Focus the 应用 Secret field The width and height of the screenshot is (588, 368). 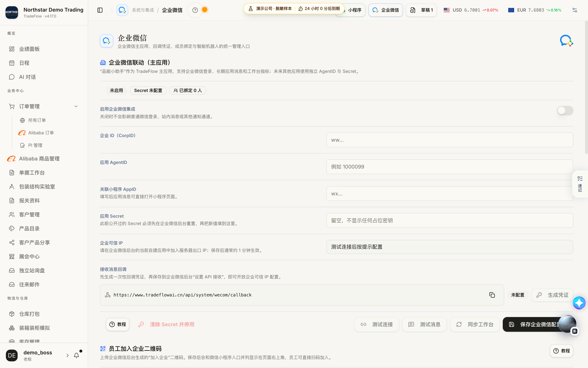[449, 220]
